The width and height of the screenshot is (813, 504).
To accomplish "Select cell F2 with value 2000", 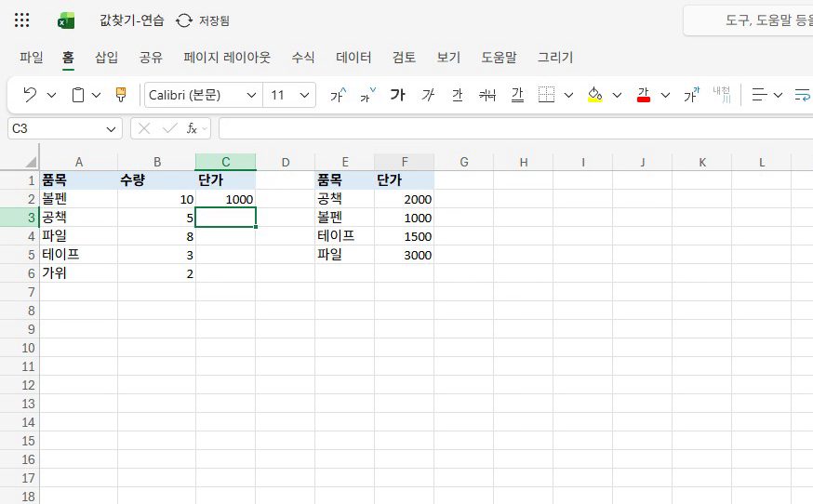I will pyautogui.click(x=405, y=199).
